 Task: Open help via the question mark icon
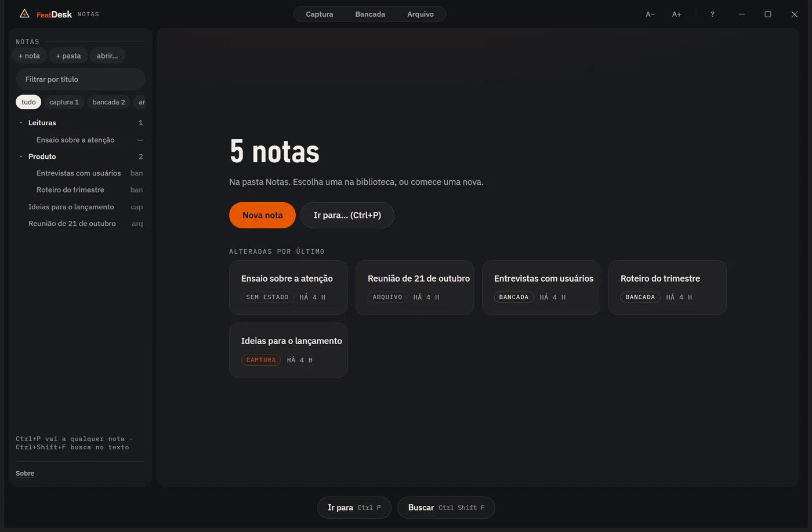coord(712,14)
